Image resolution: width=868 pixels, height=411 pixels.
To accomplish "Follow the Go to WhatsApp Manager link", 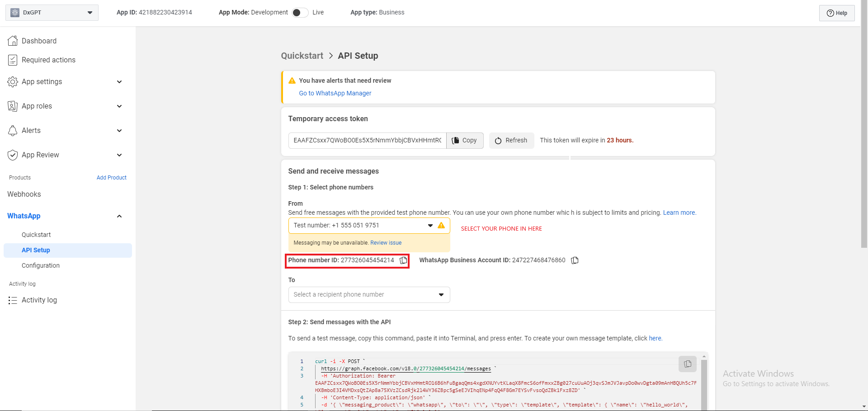I will point(335,93).
